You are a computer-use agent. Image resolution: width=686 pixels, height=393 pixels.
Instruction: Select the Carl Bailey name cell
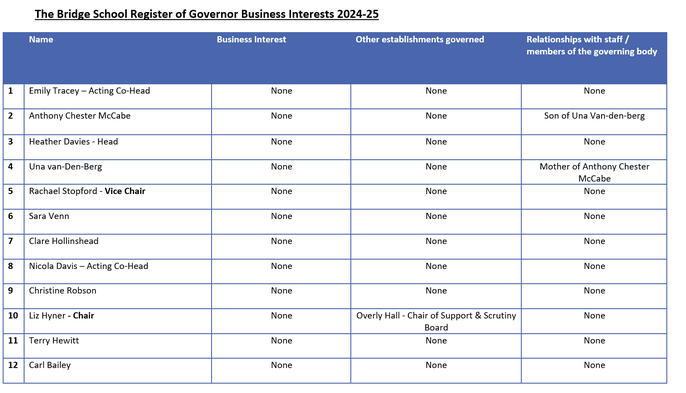(118, 371)
